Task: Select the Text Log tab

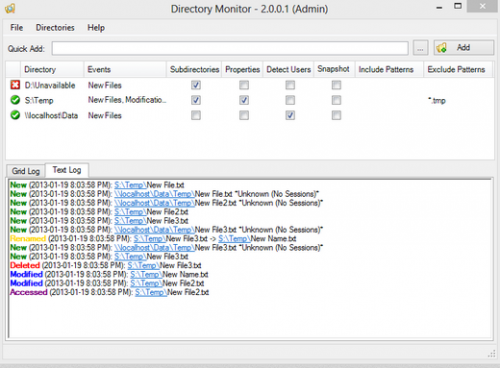Action: coord(67,170)
